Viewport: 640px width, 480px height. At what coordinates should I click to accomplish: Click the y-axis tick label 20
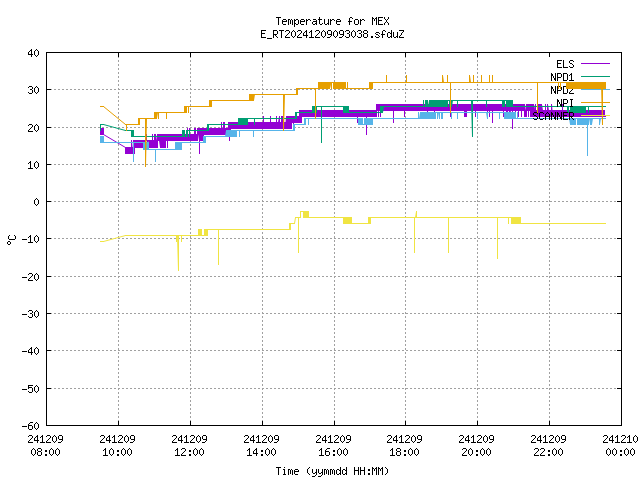point(33,128)
